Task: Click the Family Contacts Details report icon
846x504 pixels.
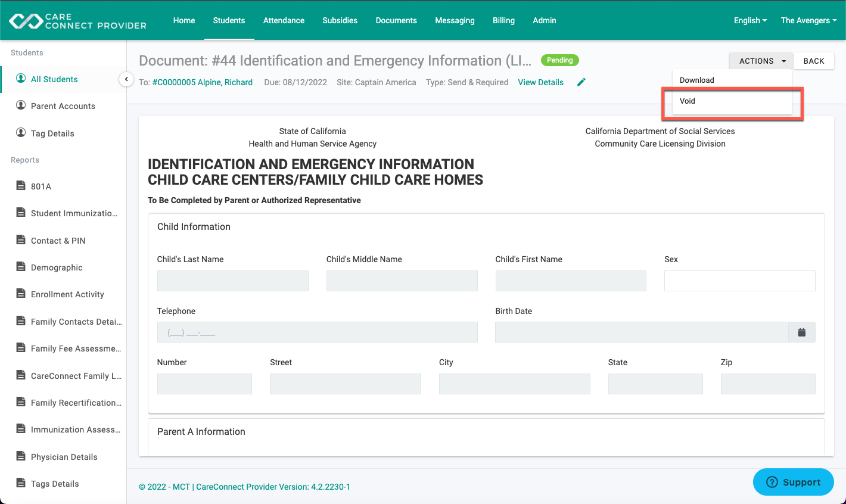Action: (x=21, y=321)
